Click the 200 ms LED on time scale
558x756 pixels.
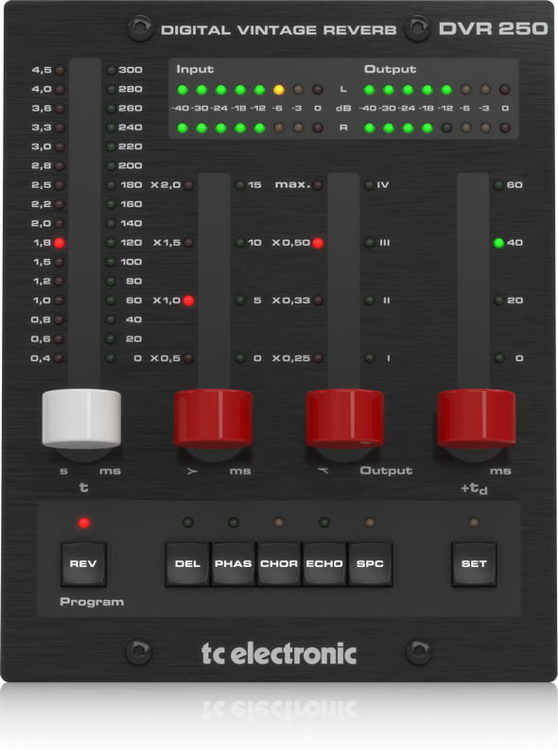(x=111, y=166)
